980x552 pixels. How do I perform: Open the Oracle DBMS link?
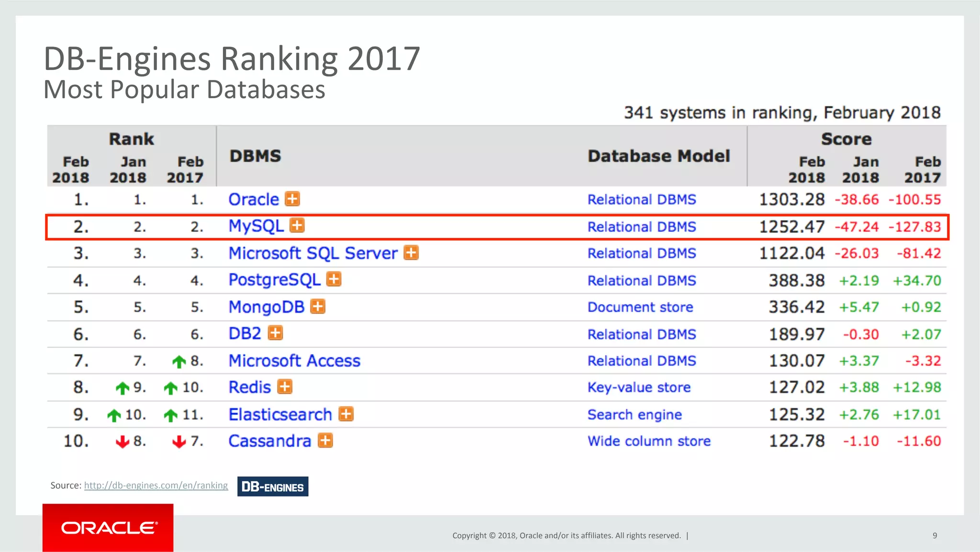[254, 199]
